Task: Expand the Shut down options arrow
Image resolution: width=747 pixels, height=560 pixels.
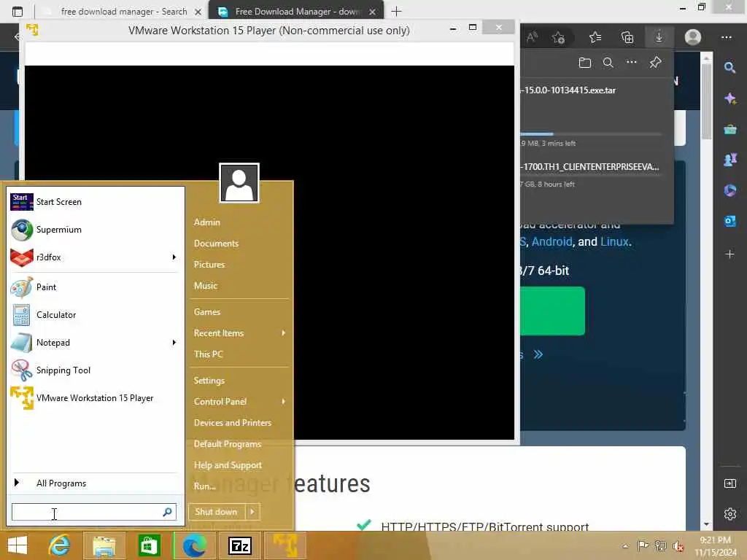Action: (x=252, y=512)
